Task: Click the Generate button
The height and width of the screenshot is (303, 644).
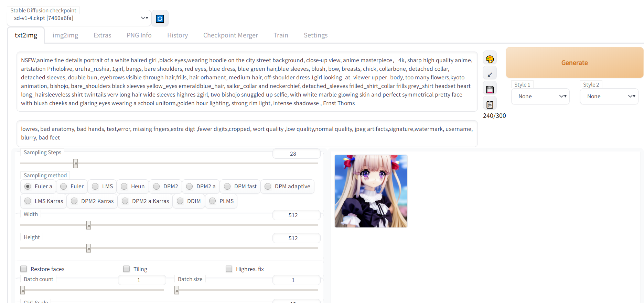Action: pyautogui.click(x=575, y=63)
